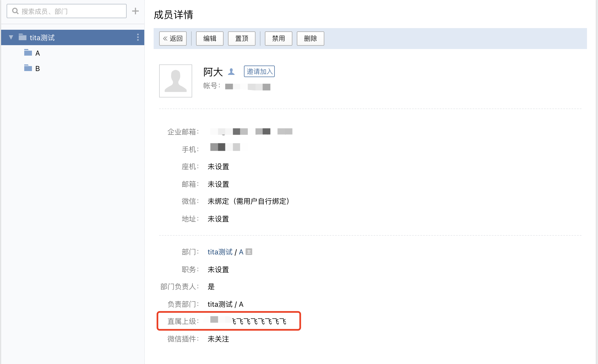Click the person icon beside 阿大
The width and height of the screenshot is (598, 364).
[x=231, y=72]
